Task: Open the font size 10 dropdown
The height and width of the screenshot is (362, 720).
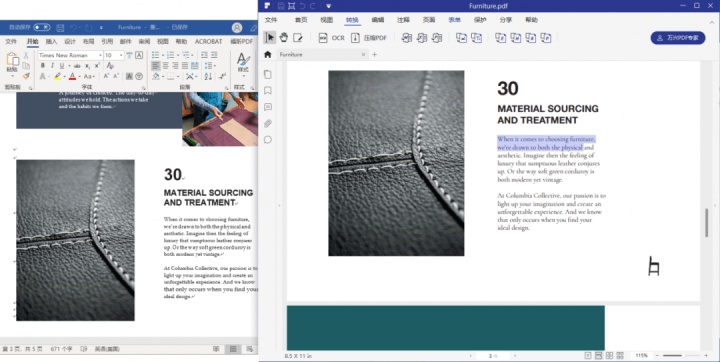Action: pyautogui.click(x=114, y=55)
